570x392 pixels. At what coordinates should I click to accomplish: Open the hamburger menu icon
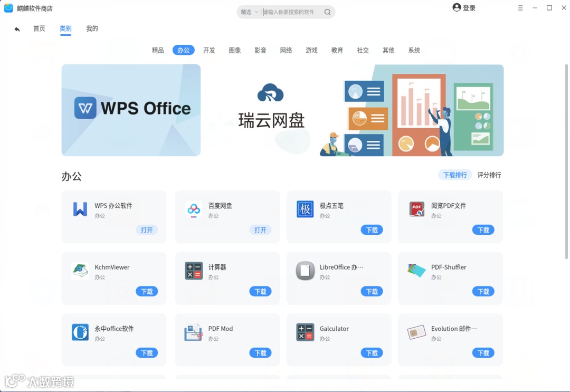coord(520,7)
